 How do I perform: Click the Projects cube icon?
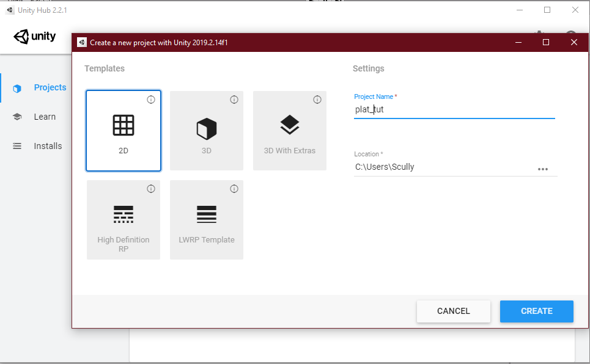(x=17, y=89)
